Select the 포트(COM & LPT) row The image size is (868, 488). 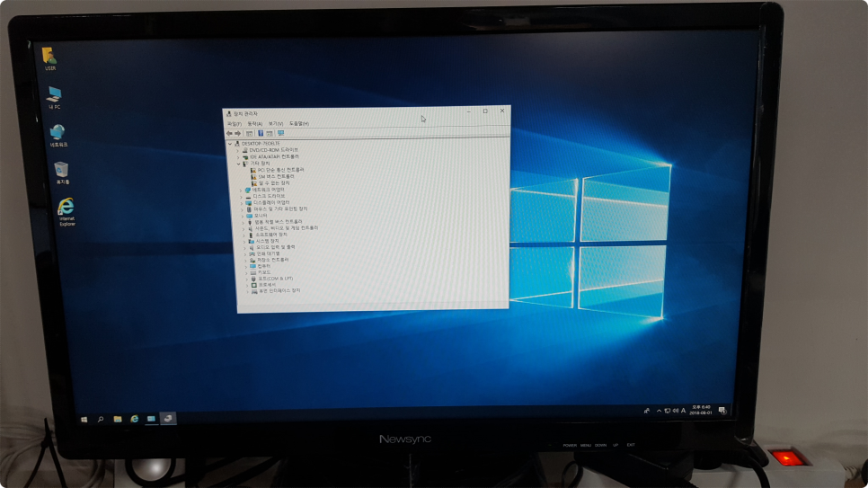pyautogui.click(x=271, y=279)
